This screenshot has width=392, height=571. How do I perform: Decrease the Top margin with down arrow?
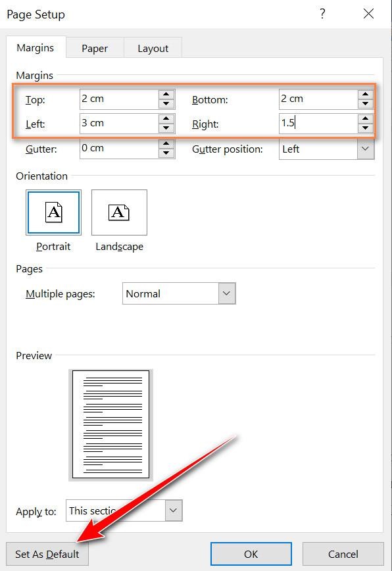(166, 104)
